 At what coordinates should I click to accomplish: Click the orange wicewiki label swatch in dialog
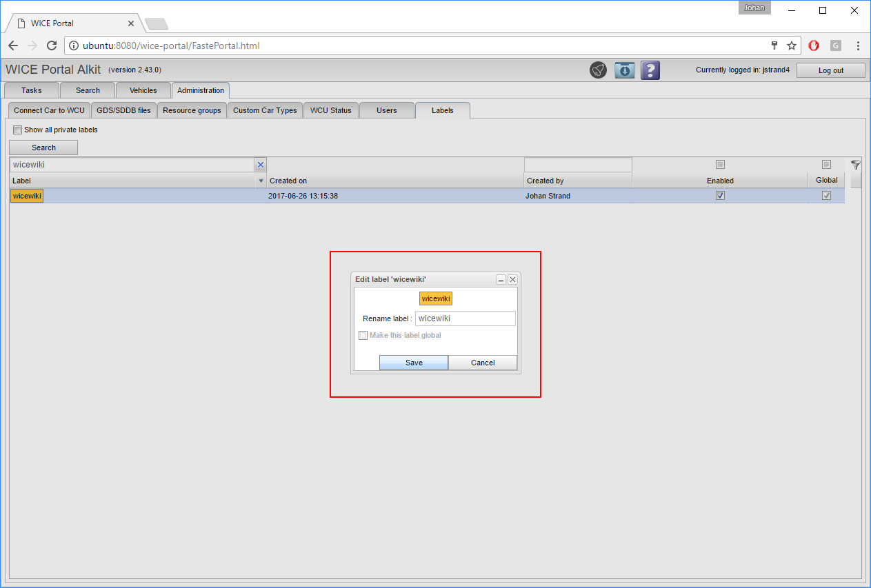tap(436, 298)
